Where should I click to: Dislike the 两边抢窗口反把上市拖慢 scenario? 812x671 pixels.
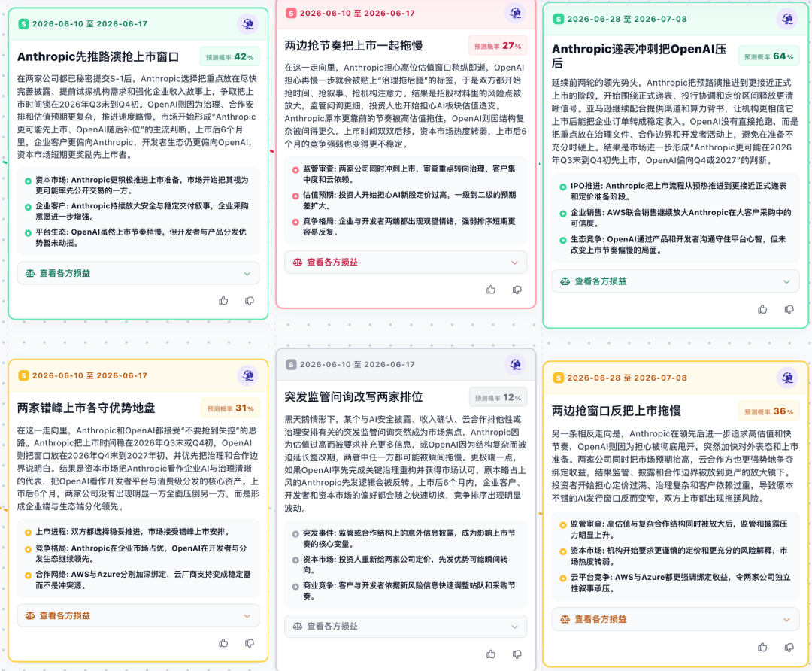click(789, 647)
